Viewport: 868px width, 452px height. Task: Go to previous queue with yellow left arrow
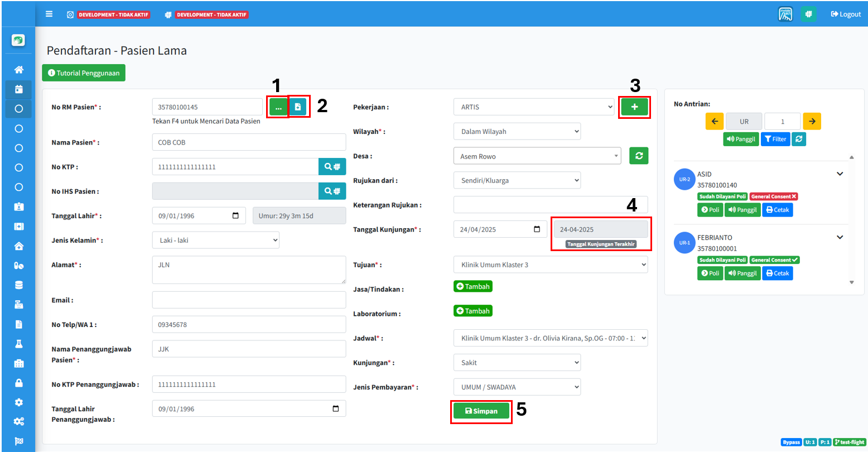tap(715, 121)
